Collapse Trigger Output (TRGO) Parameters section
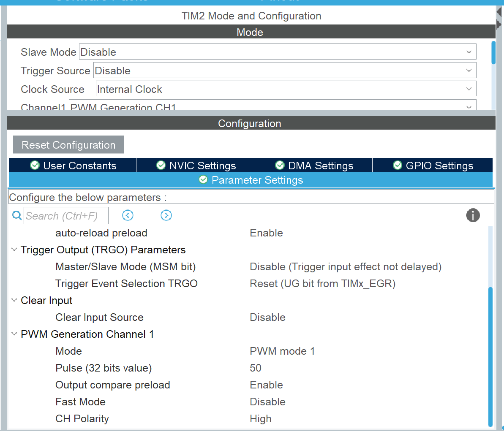This screenshot has height=437, width=504. [14, 250]
